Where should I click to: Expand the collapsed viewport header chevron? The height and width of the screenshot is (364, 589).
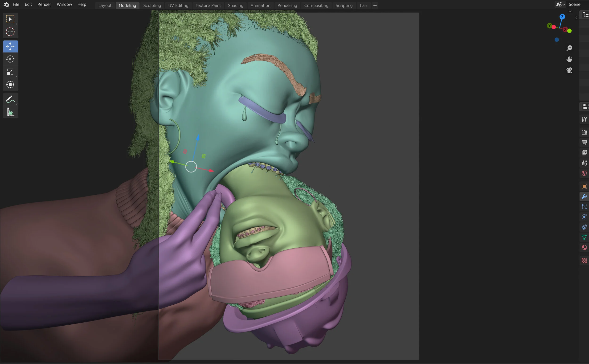pyautogui.click(x=570, y=11)
